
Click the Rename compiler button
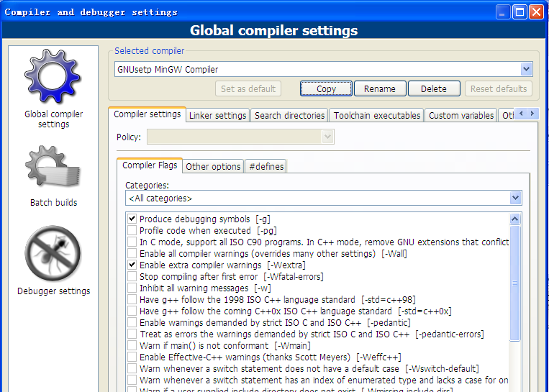point(380,89)
